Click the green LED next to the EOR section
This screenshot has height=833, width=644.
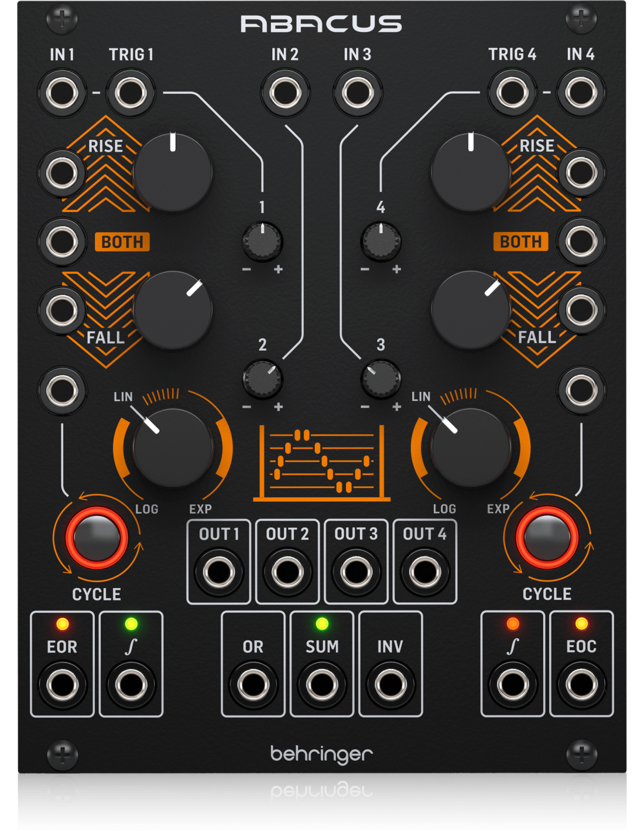point(131,624)
